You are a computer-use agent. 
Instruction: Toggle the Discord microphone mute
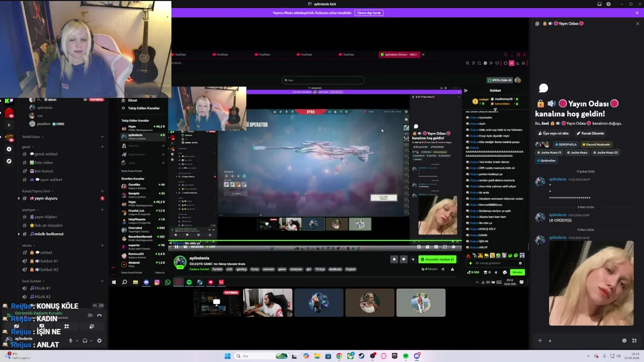click(70, 340)
